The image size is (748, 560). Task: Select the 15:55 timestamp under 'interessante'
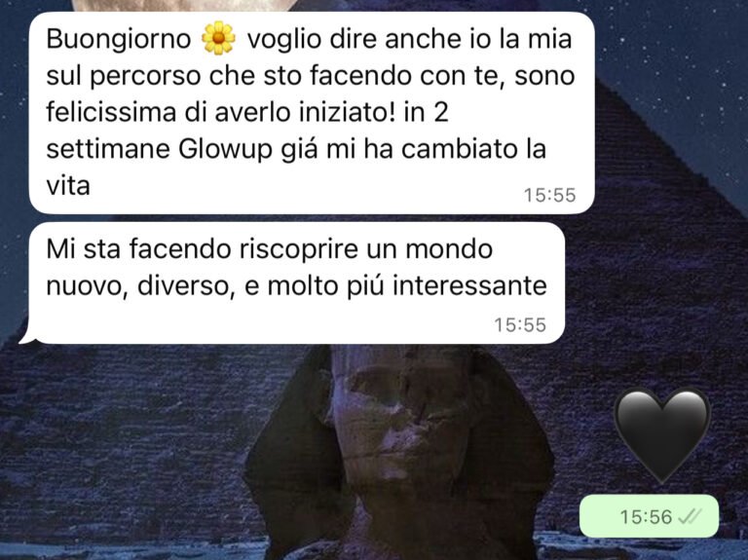[x=520, y=325]
